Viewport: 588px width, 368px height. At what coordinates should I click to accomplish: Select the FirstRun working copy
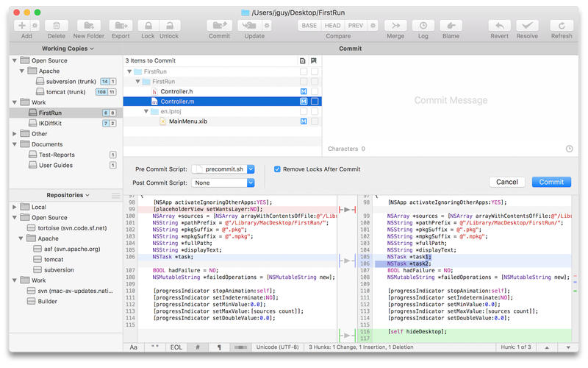pos(66,113)
